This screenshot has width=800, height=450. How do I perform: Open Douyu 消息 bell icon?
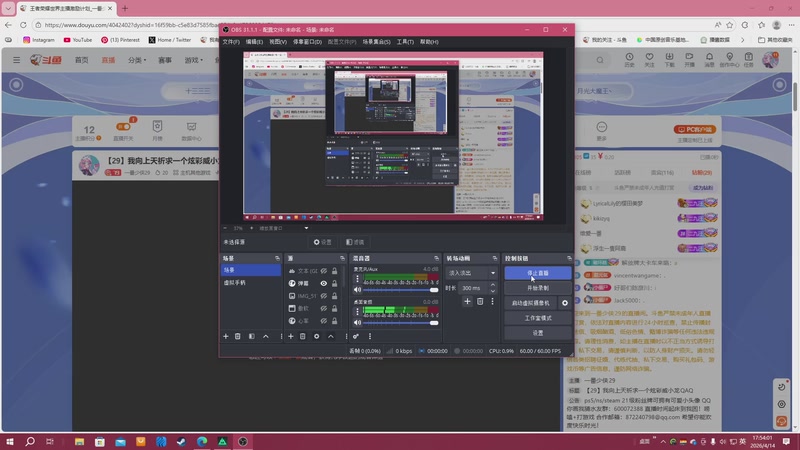[709, 59]
